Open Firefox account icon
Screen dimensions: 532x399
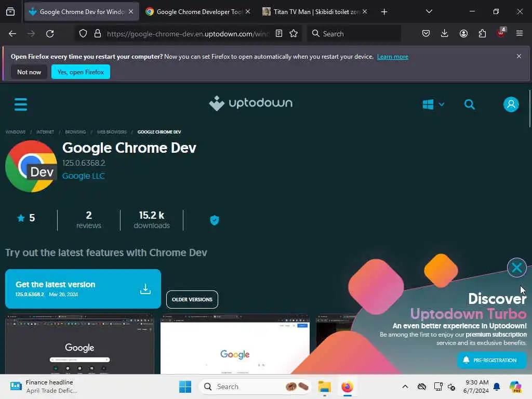(463, 34)
